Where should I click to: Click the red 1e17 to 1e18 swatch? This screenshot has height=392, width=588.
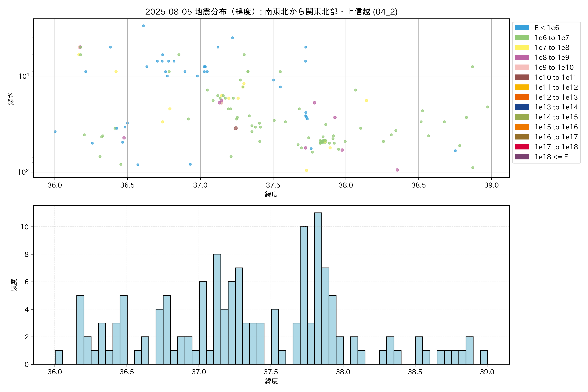tap(522, 147)
